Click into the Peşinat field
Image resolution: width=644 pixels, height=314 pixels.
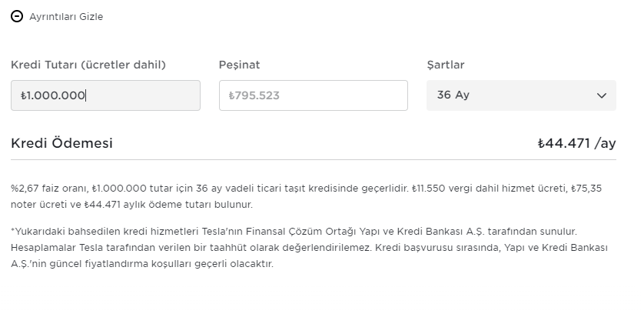(x=314, y=95)
